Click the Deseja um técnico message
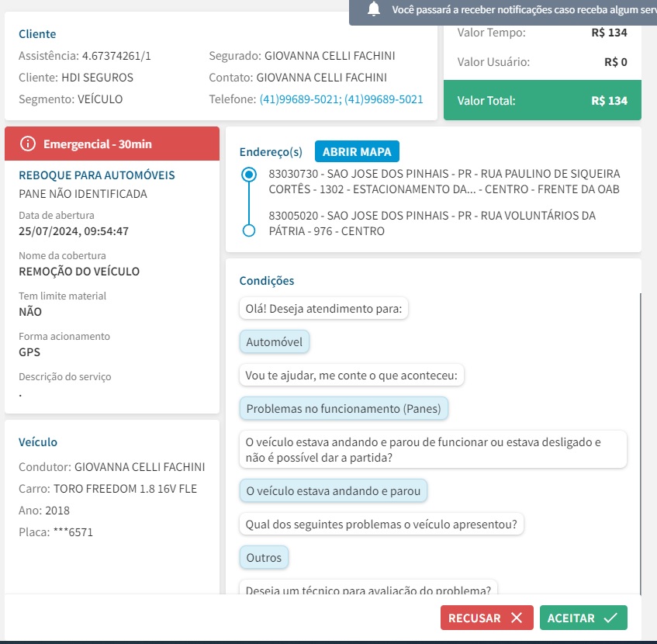 coord(368,587)
